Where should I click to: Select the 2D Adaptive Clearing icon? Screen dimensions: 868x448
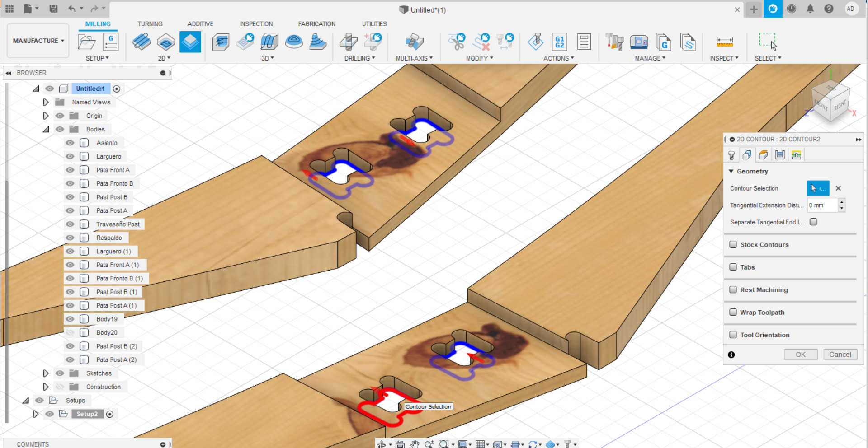coord(142,42)
